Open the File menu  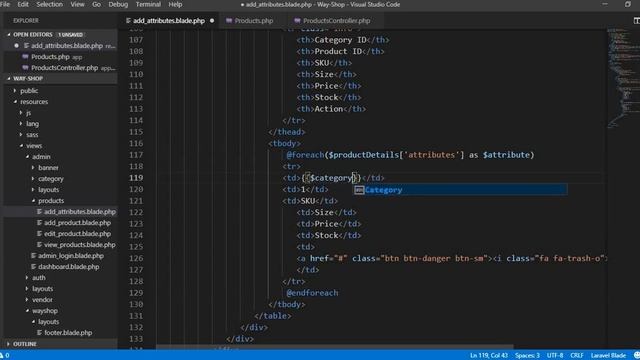click(5, 4)
